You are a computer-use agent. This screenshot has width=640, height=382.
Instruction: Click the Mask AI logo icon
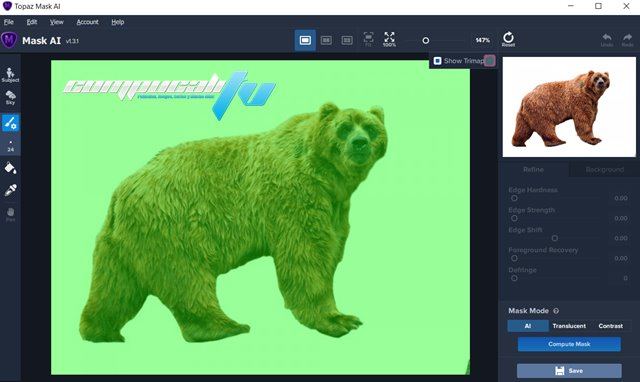[x=9, y=40]
